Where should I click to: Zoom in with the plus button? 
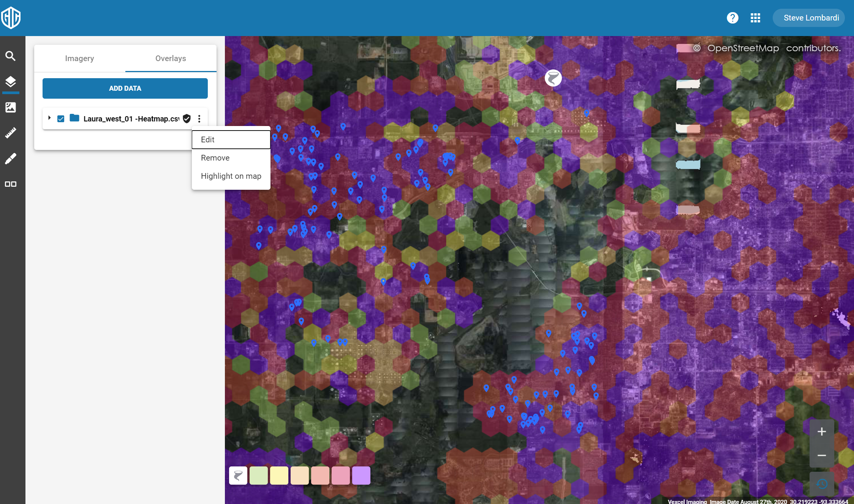click(822, 432)
